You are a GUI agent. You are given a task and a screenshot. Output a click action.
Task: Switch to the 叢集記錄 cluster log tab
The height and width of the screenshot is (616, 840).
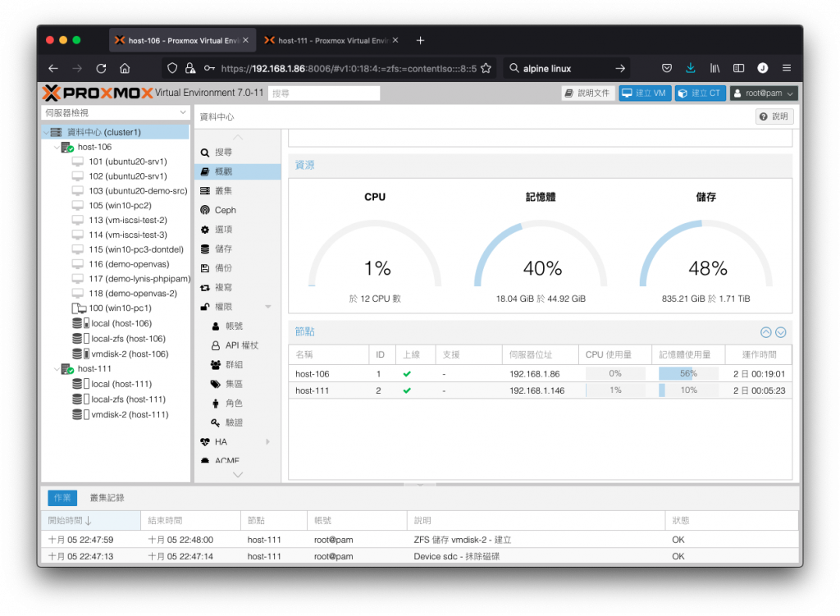click(x=107, y=498)
